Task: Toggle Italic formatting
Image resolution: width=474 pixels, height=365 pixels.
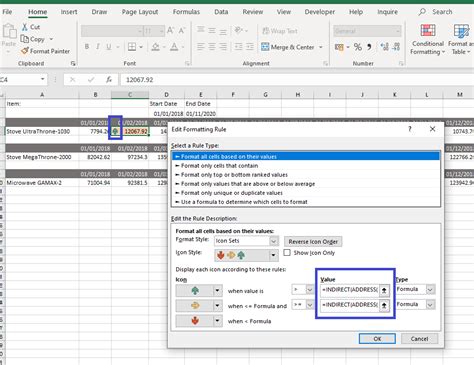Action: pyautogui.click(x=98, y=47)
